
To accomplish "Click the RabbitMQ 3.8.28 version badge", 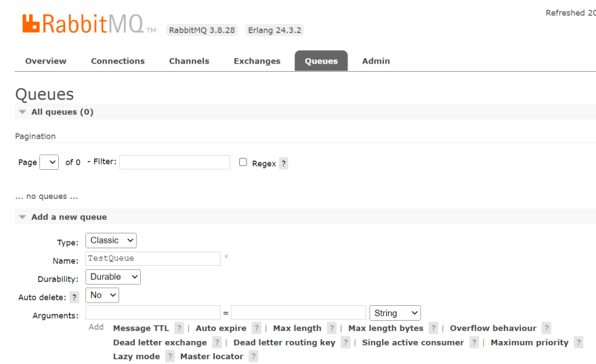I will (202, 30).
